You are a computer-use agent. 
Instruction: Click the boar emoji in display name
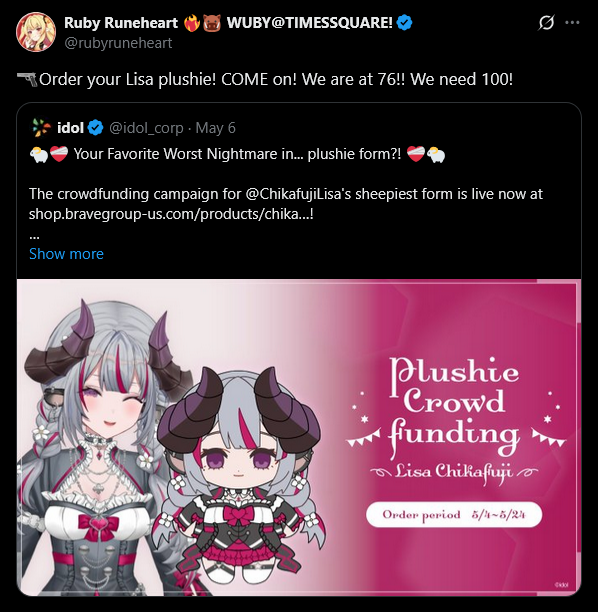pos(212,23)
